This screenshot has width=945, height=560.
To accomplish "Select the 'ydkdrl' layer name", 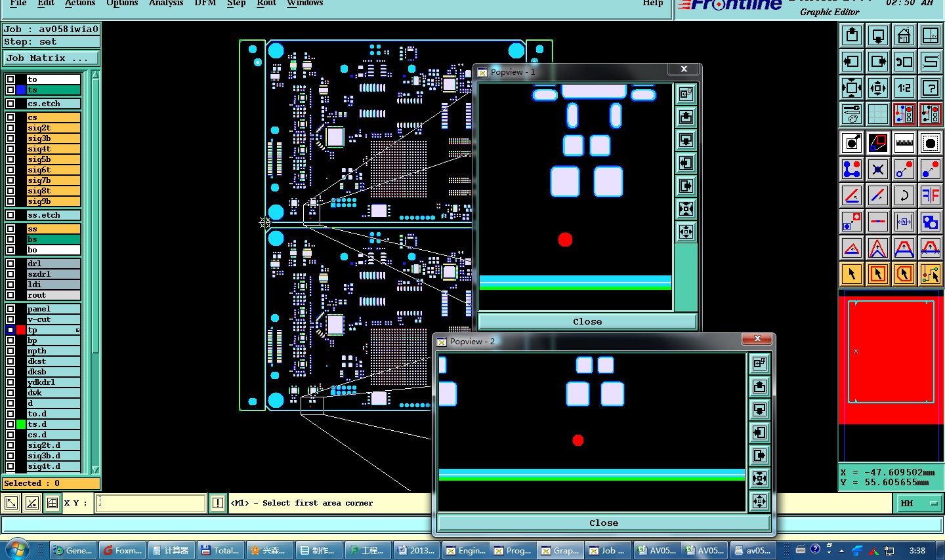I will 53,382.
